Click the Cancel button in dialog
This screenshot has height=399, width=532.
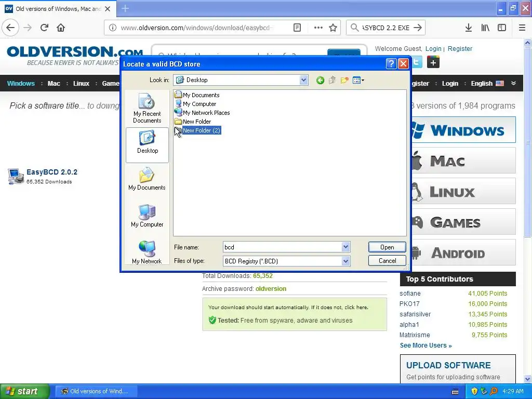pyautogui.click(x=387, y=261)
